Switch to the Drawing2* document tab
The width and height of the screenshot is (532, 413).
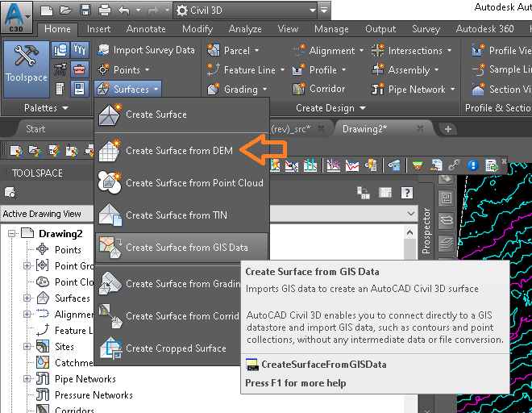(364, 129)
